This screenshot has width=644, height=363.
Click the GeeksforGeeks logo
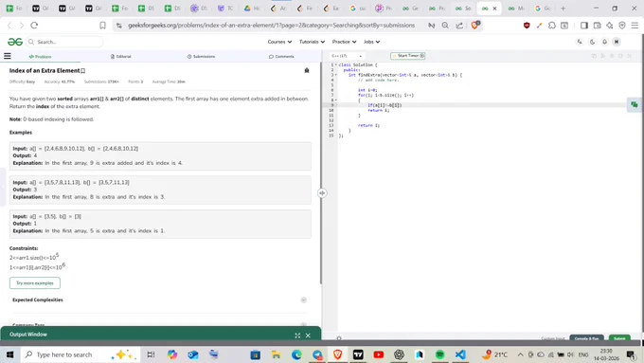[15, 42]
